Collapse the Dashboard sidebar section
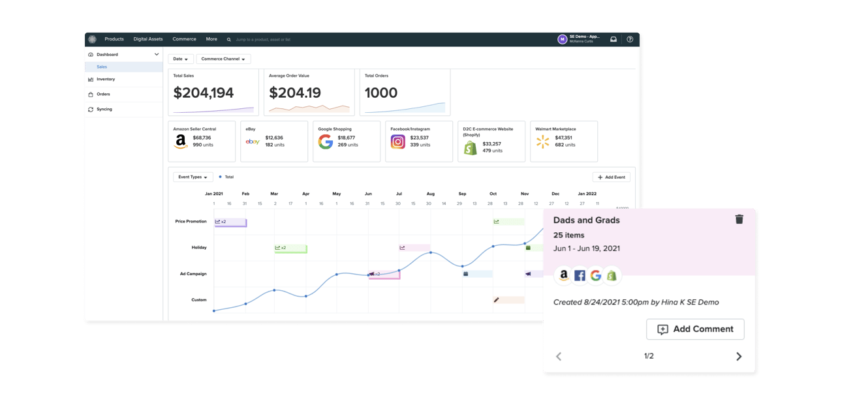 tap(157, 55)
